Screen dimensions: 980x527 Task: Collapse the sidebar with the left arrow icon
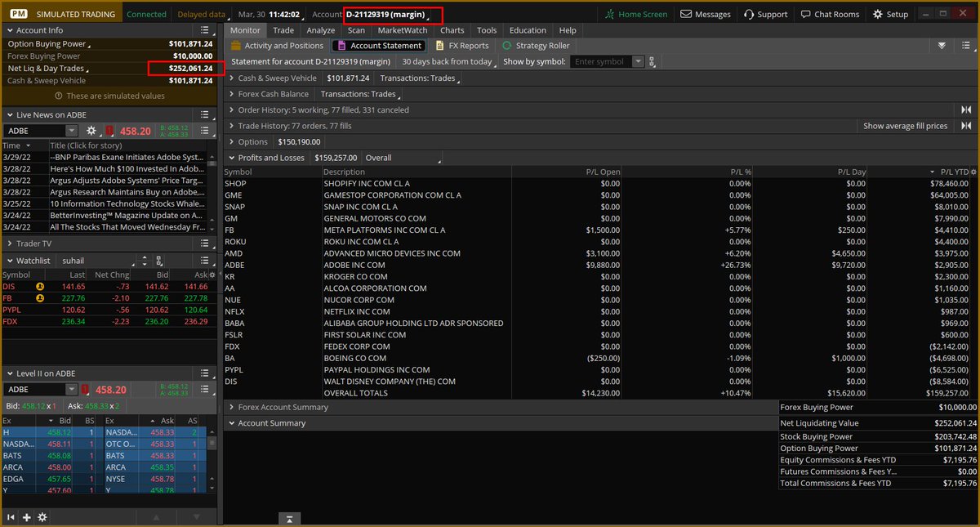point(11,517)
